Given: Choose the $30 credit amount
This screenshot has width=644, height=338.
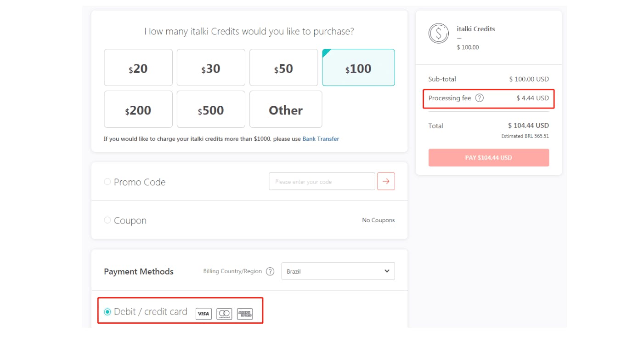Looking at the screenshot, I should coord(211,68).
